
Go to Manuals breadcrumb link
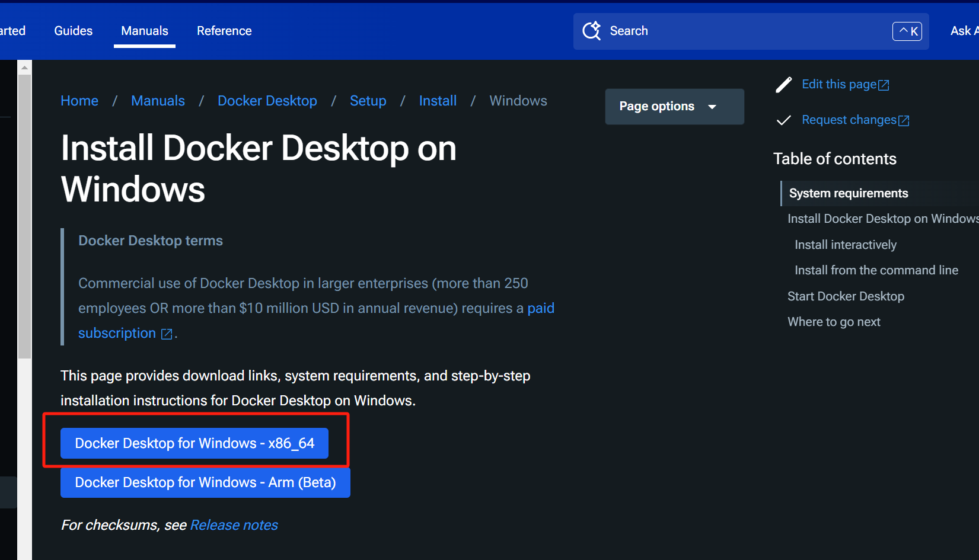pos(158,101)
